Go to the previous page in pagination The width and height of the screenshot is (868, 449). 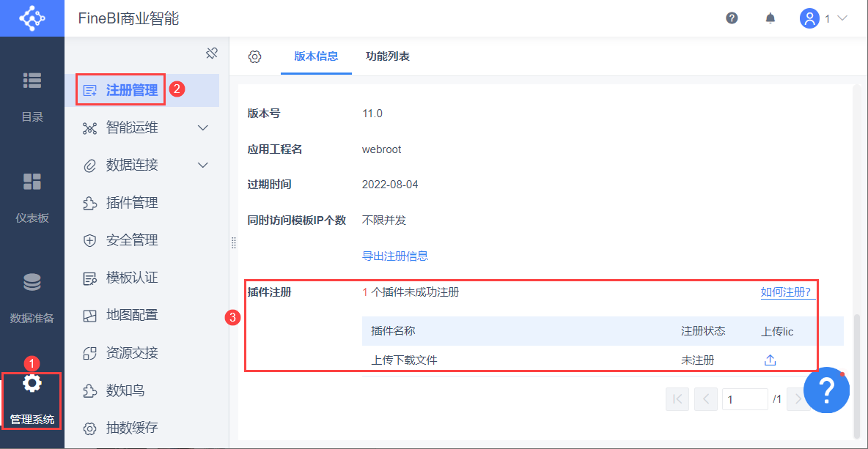(705, 399)
